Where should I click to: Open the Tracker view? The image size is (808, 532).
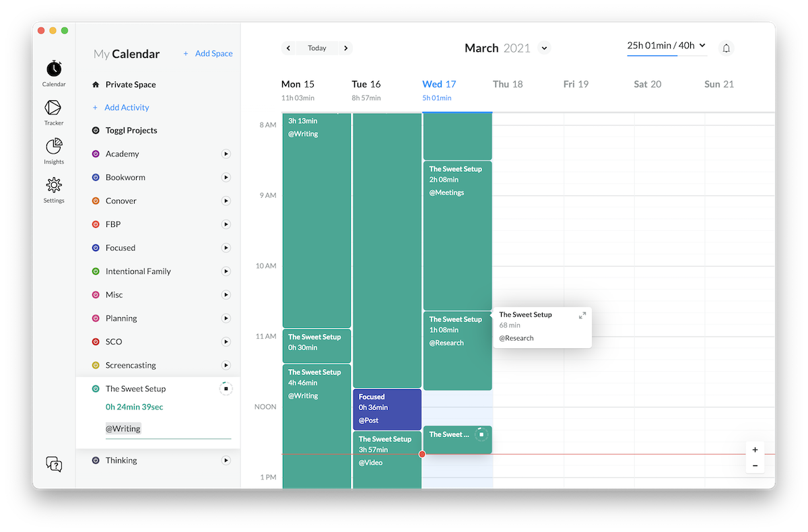(54, 112)
